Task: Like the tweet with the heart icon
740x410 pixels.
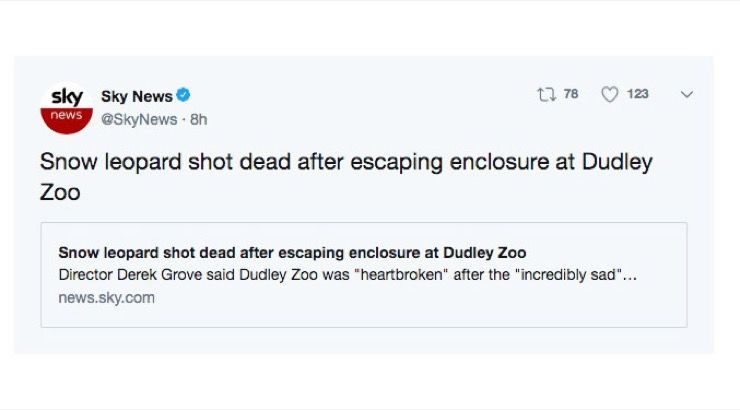Action: coord(609,94)
